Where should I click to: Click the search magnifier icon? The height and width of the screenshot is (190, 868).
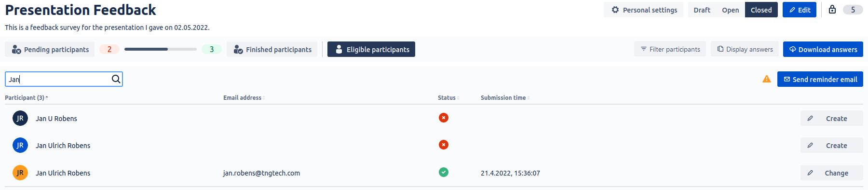tap(116, 79)
